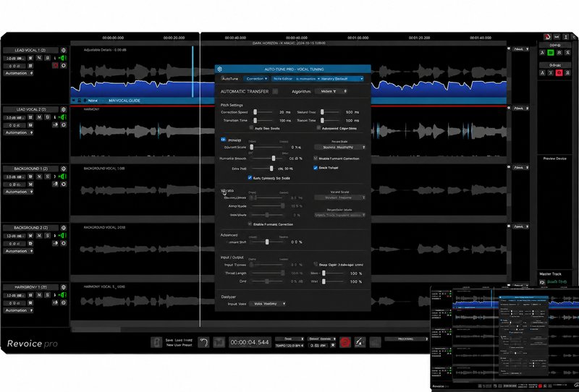Open the Correction dropdown
Screen dimensions: 579x392
(257, 79)
